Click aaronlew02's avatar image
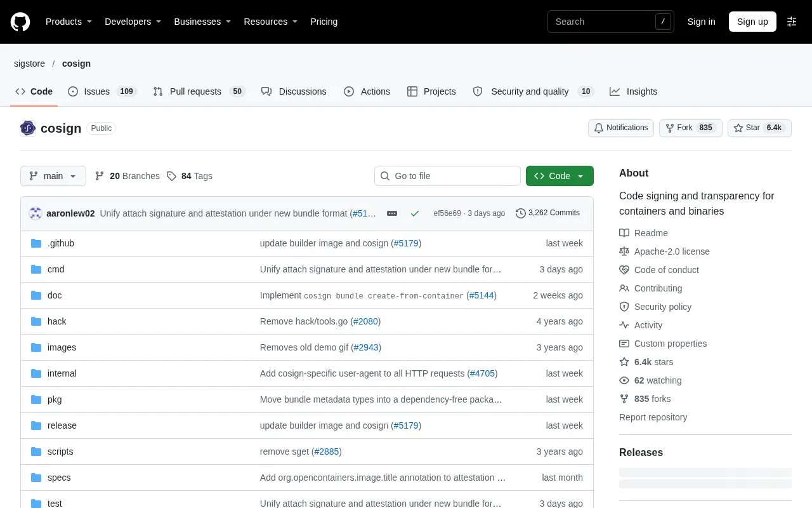 point(36,213)
